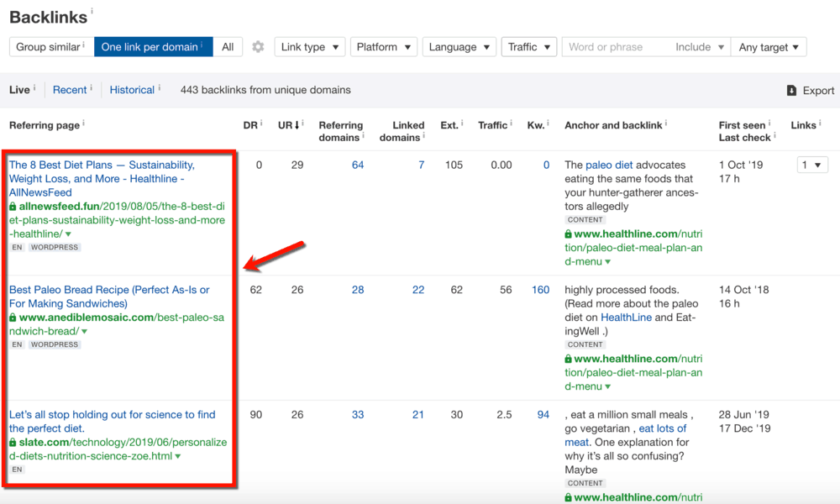The width and height of the screenshot is (840, 504).
Task: Click the Export icon in the top right
Action: 790,90
